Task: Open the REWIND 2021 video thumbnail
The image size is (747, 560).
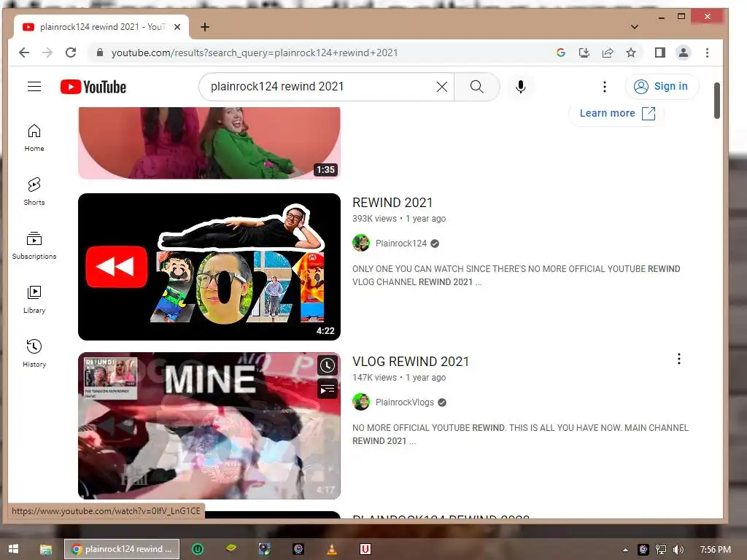Action: click(x=209, y=267)
